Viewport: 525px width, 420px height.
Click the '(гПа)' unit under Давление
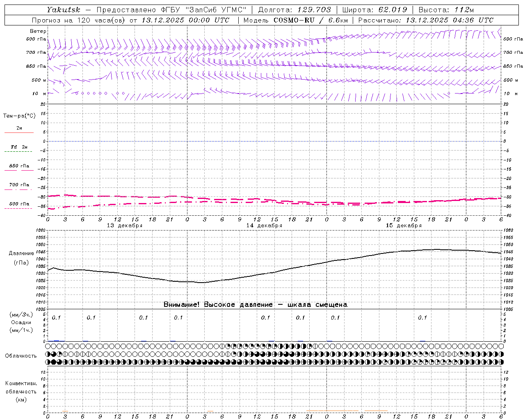pos(21,263)
